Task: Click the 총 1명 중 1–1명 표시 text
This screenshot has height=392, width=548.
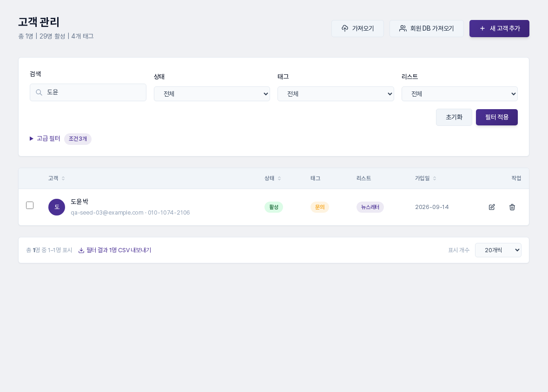Action: (x=49, y=250)
